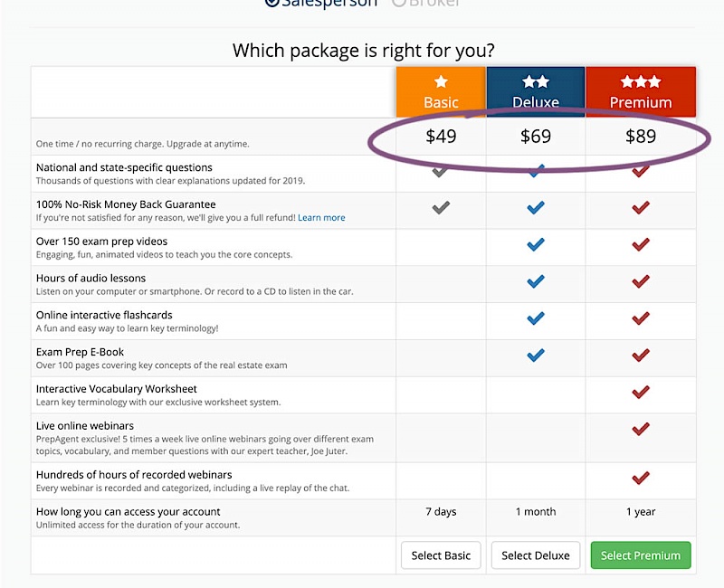The image size is (724, 588).
Task: Select the Broker radio option
Action: (399, 3)
